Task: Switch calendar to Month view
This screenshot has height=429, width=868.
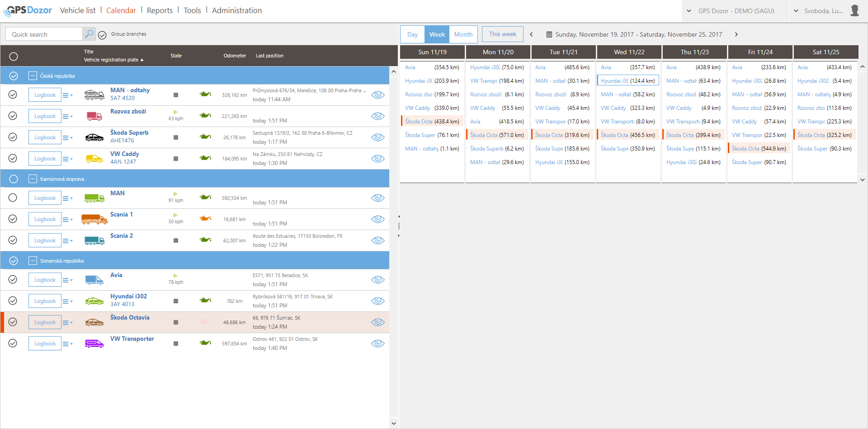Action: (463, 34)
